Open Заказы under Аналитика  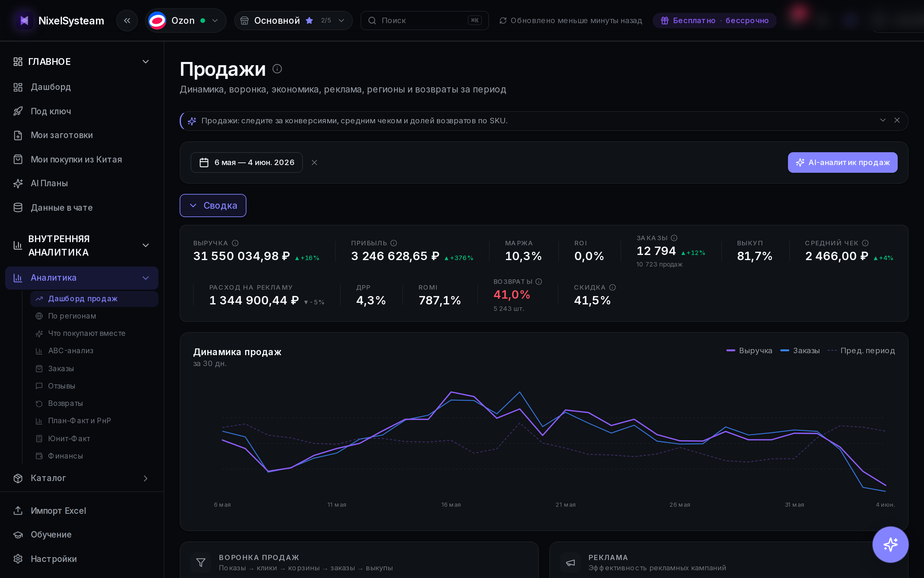(94, 369)
